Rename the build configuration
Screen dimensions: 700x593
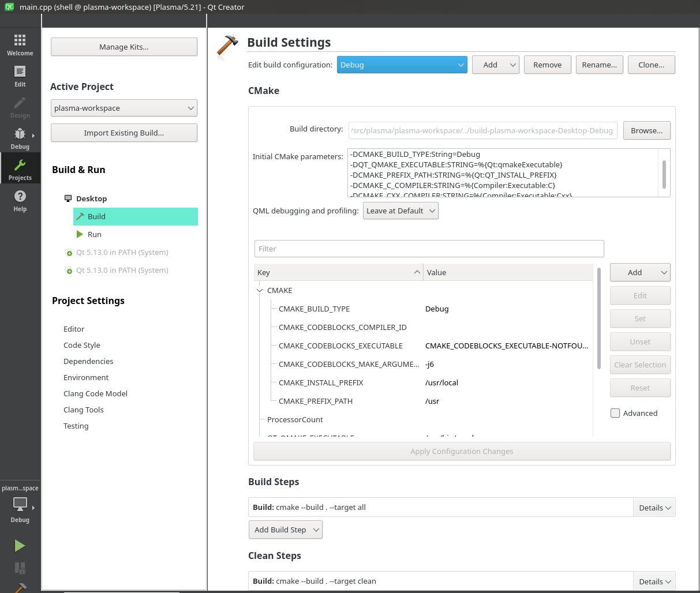coord(600,65)
